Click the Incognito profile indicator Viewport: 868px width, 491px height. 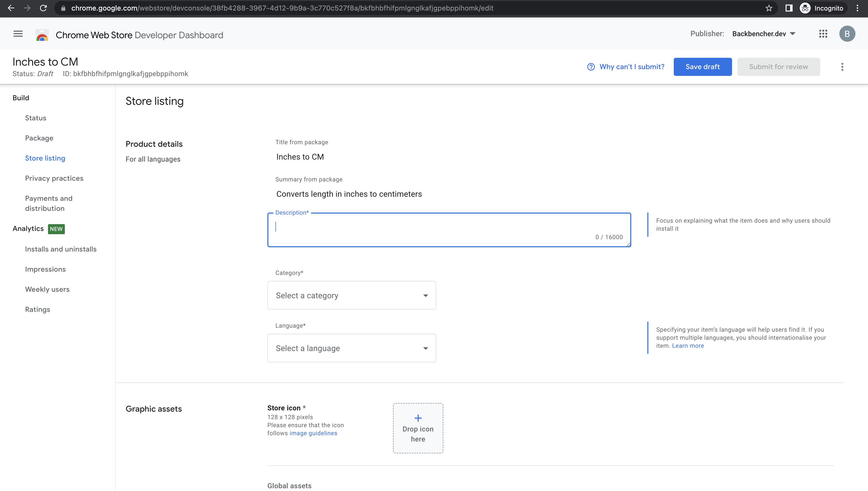(x=822, y=8)
